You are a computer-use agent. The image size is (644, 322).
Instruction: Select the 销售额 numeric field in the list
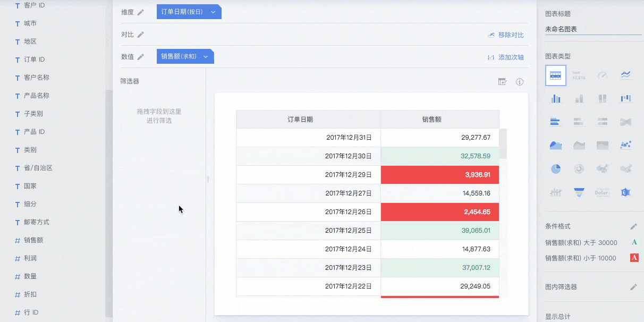pos(33,240)
